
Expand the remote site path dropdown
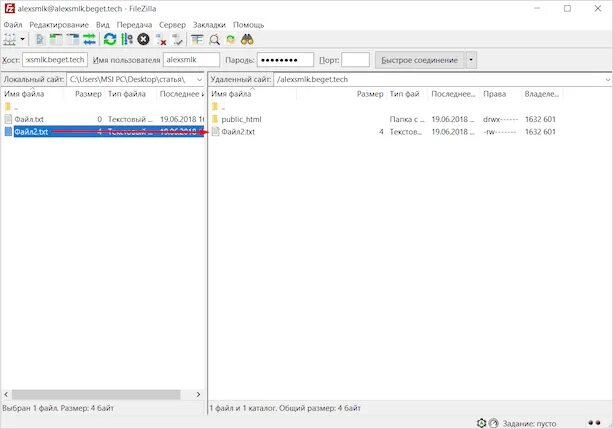608,80
